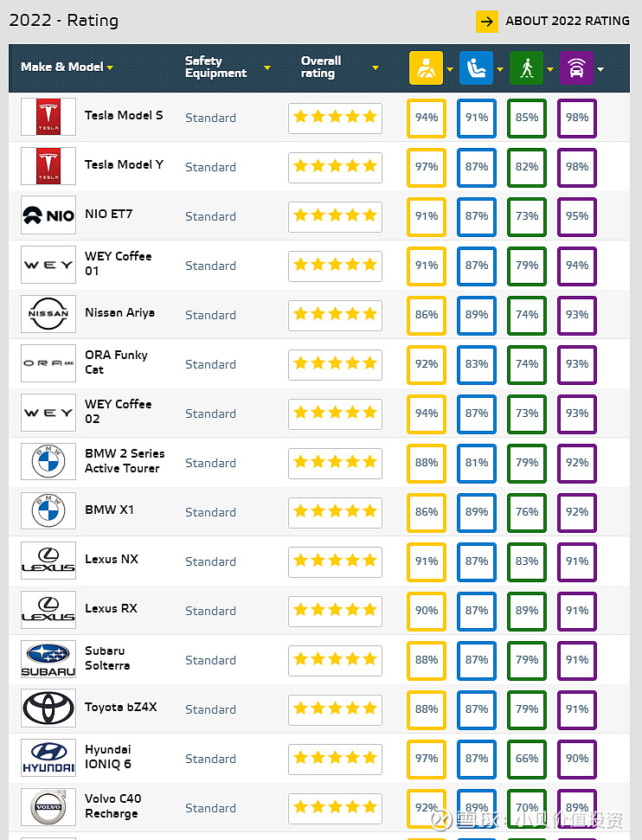The width and height of the screenshot is (642, 840).
Task: Click the NIO ET7 brand logo
Action: [48, 216]
